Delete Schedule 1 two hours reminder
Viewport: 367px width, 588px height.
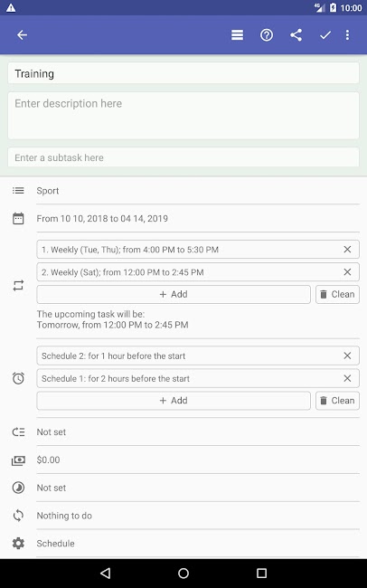coord(347,378)
